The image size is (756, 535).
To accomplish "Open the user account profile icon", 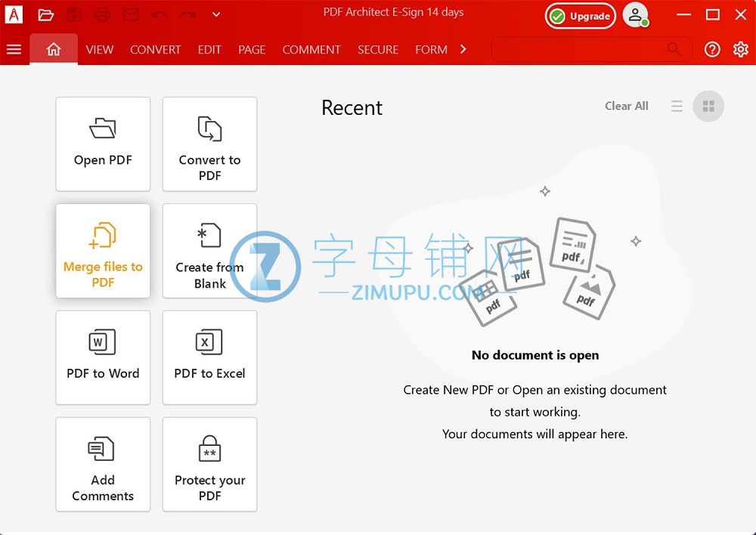I will click(636, 15).
